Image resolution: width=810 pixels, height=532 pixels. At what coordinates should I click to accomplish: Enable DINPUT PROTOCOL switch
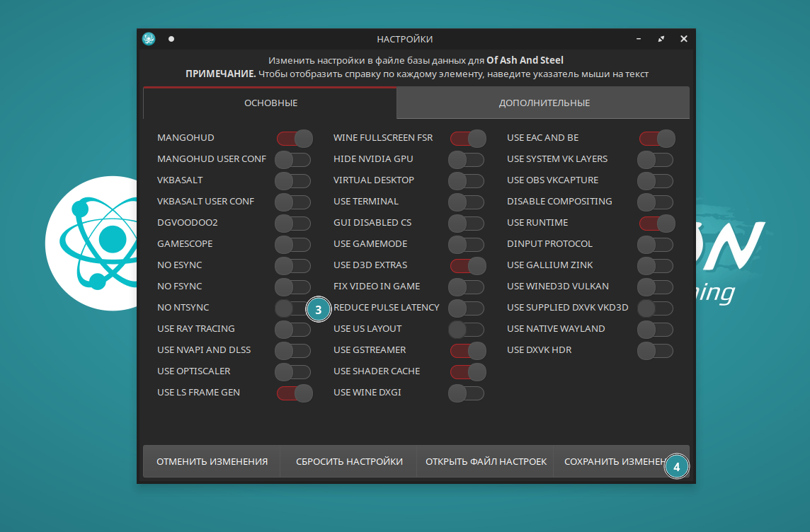pyautogui.click(x=656, y=244)
